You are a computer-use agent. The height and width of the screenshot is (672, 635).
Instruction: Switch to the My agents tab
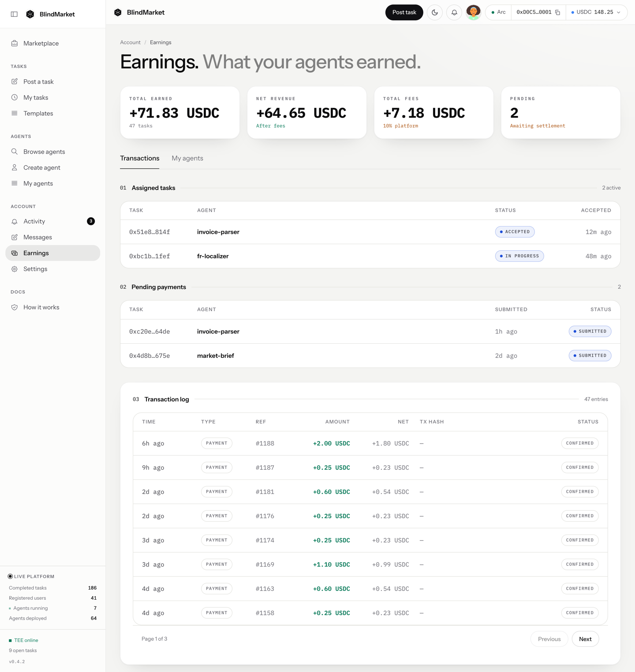pos(187,158)
